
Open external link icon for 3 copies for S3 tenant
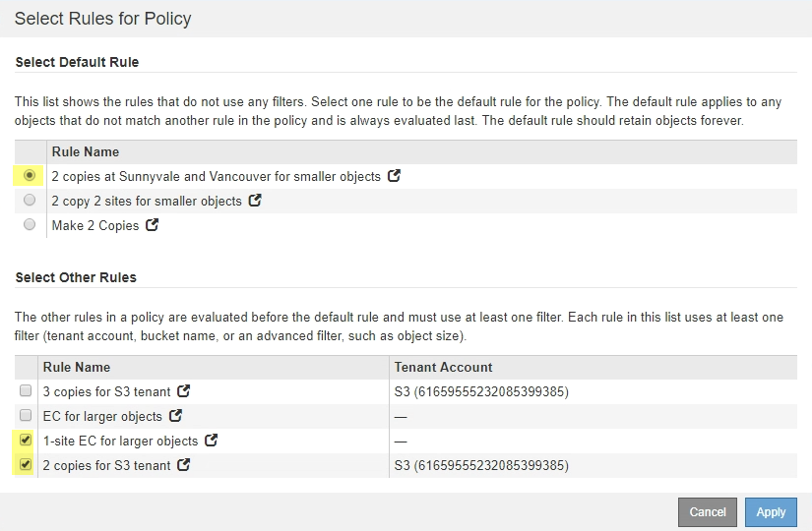184,391
